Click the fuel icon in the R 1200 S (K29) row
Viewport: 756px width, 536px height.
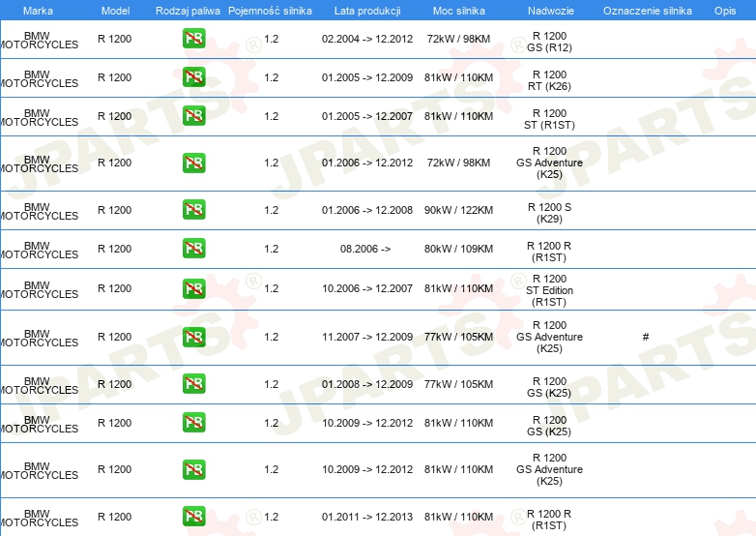193,210
